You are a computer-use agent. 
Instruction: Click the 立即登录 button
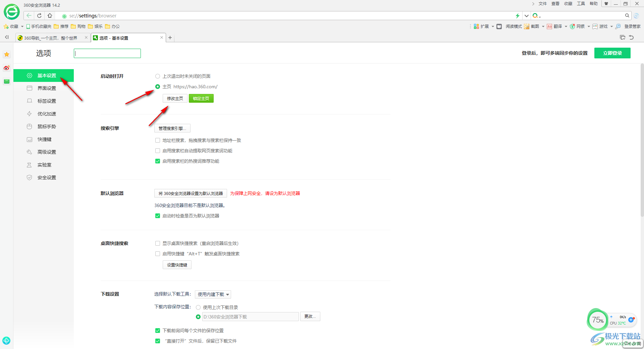click(612, 53)
